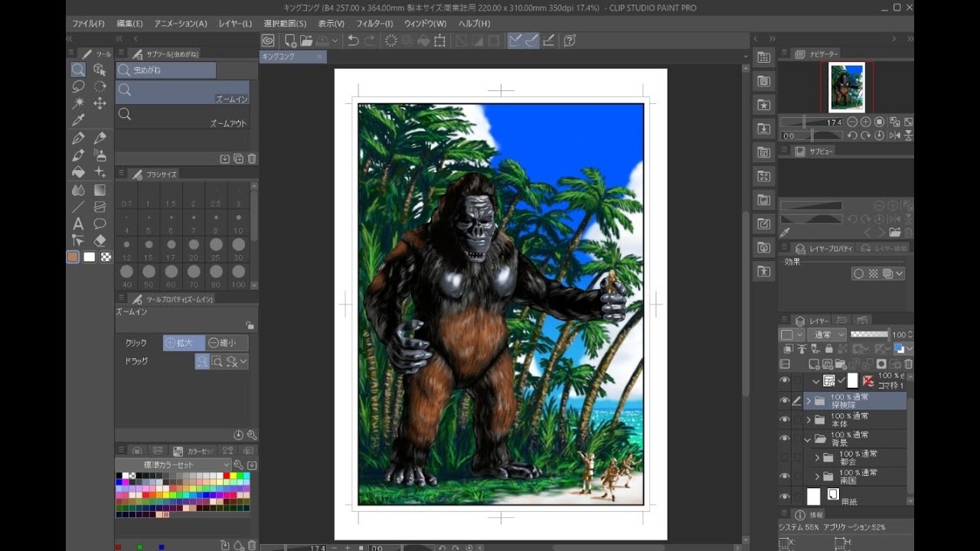The height and width of the screenshot is (551, 980).
Task: Select the Move Layer tool
Action: (100, 103)
